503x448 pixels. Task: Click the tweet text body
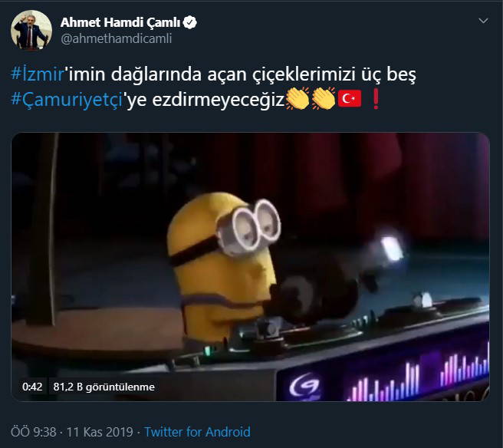point(213,87)
